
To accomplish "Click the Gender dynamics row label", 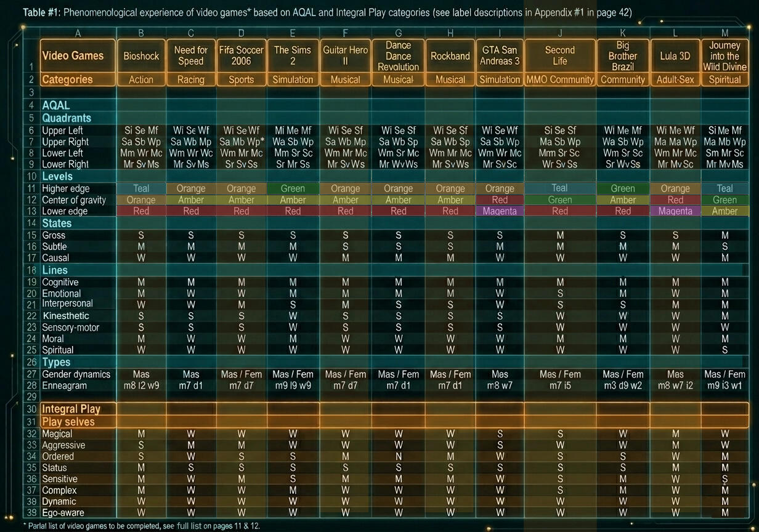I will pos(76,374).
